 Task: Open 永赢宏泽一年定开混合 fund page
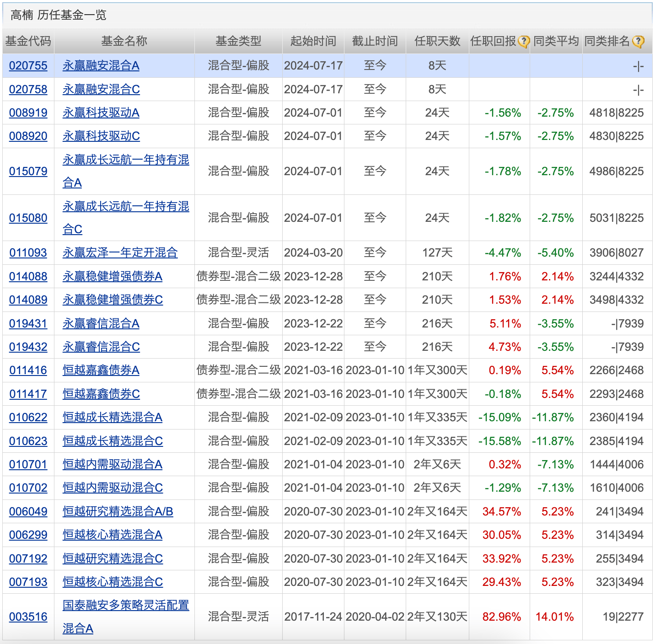tap(120, 252)
